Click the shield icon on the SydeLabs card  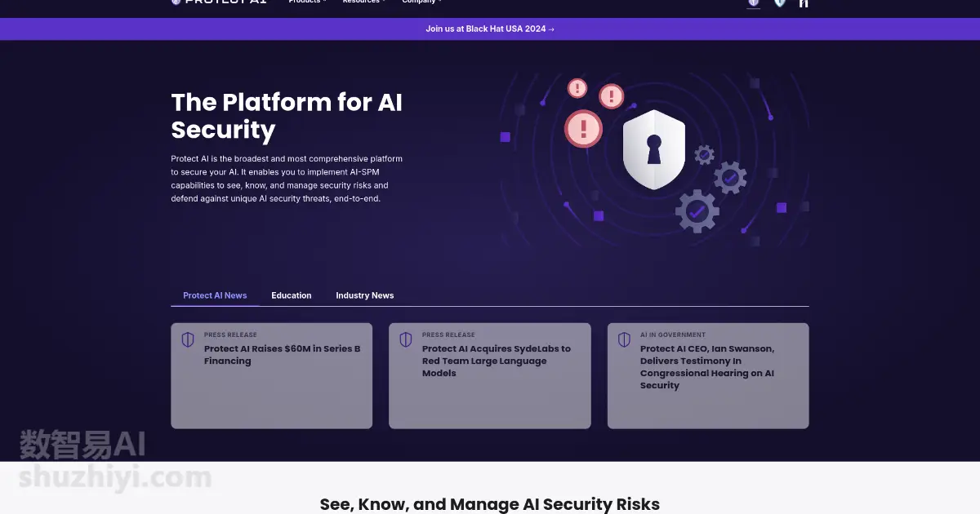point(406,339)
